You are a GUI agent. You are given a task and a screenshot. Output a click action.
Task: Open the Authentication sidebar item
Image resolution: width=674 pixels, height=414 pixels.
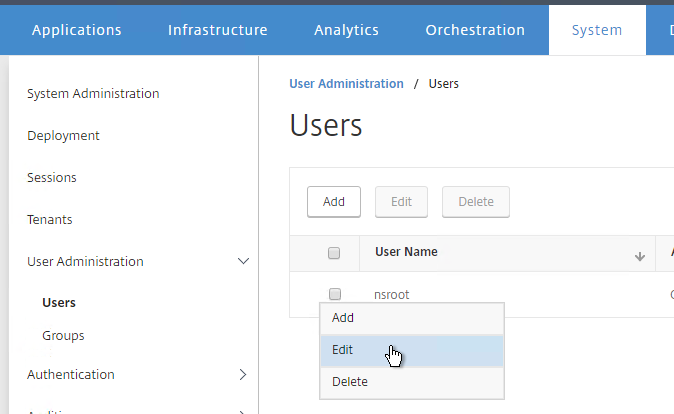pyautogui.click(x=70, y=374)
